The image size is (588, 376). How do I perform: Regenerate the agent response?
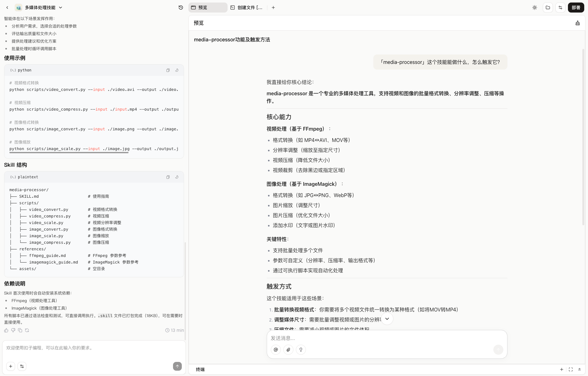27,330
